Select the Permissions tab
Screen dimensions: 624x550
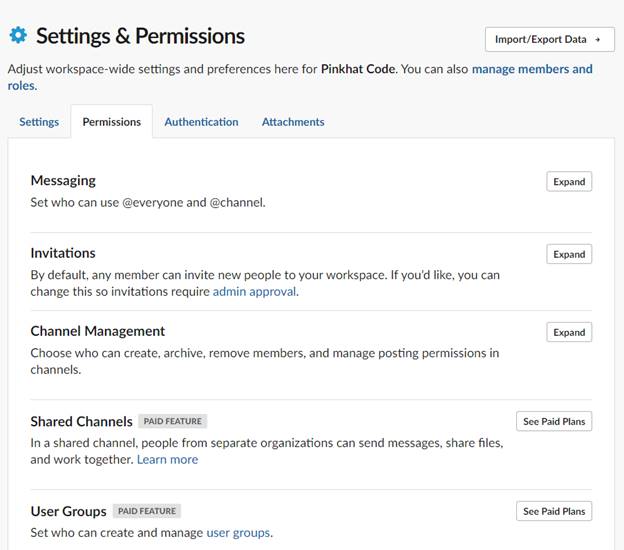(x=111, y=122)
